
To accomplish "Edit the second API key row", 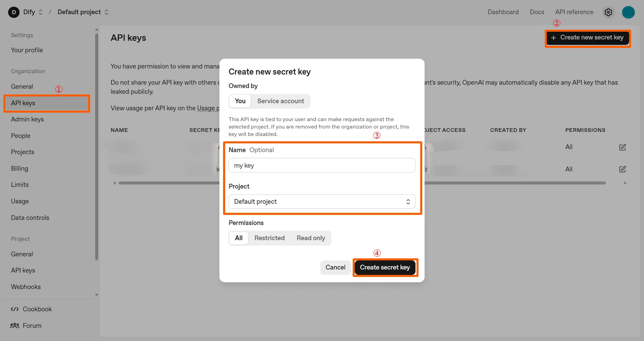I will [622, 169].
